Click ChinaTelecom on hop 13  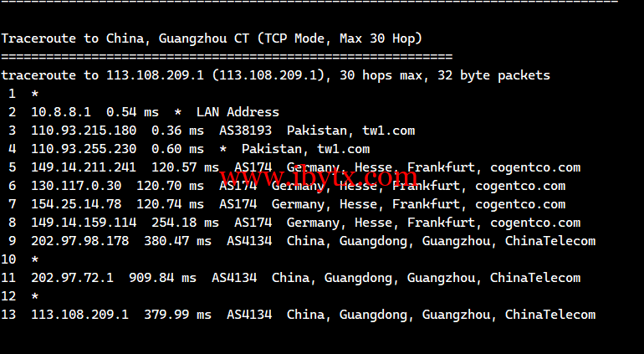(x=550, y=315)
